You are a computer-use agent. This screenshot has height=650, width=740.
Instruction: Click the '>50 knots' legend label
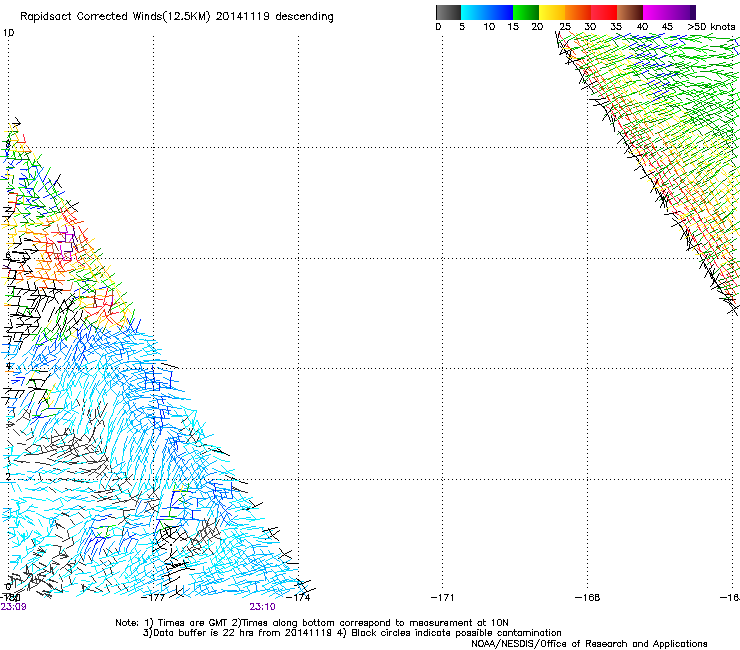click(711, 27)
